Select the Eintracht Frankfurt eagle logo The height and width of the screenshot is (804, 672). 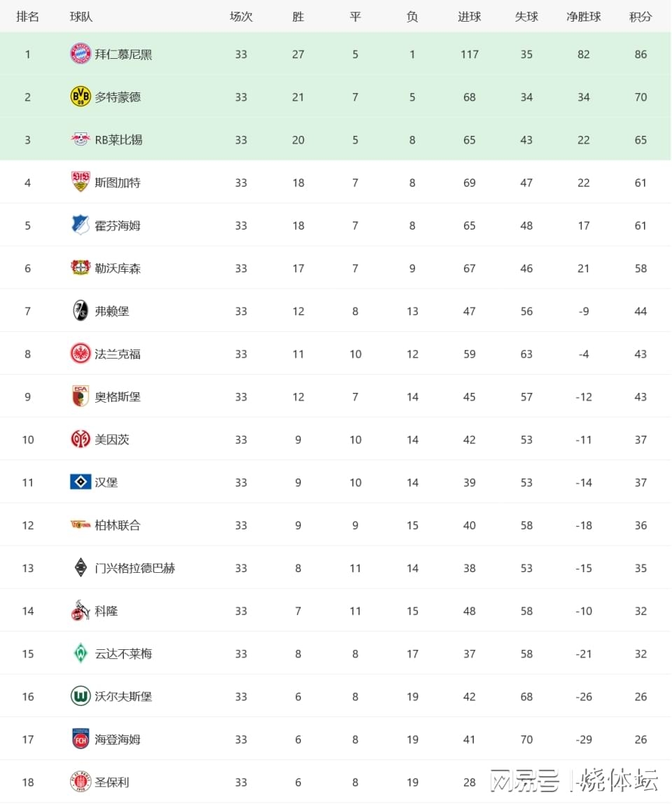pos(80,353)
